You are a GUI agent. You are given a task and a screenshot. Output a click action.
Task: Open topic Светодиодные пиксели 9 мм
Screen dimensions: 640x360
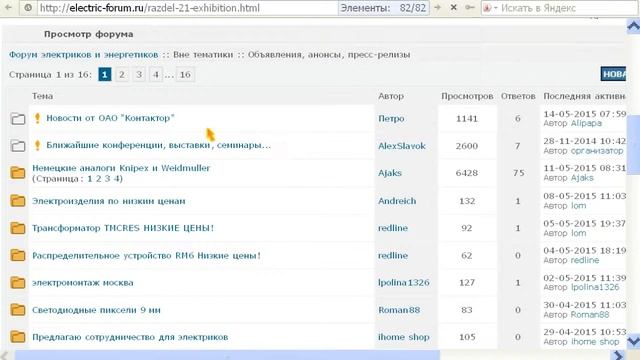tap(96, 310)
